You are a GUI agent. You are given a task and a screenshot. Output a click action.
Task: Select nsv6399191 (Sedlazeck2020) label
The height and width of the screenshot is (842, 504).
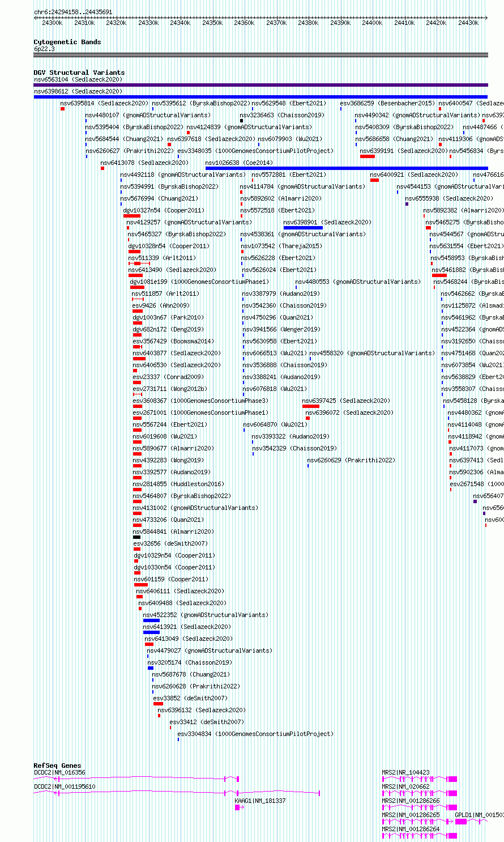(404, 151)
